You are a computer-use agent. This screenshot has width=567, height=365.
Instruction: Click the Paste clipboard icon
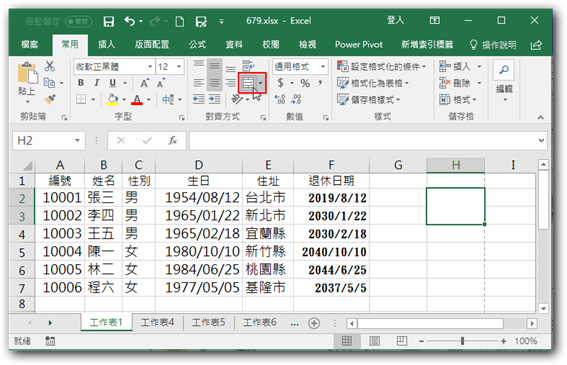(x=27, y=72)
